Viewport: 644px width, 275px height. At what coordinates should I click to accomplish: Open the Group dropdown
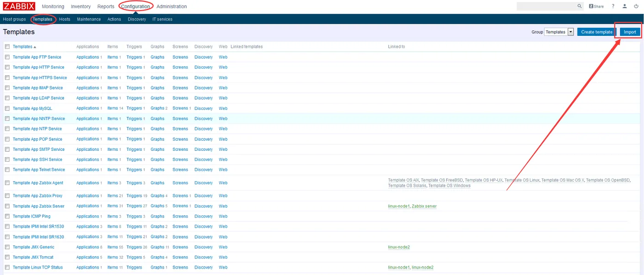(559, 32)
